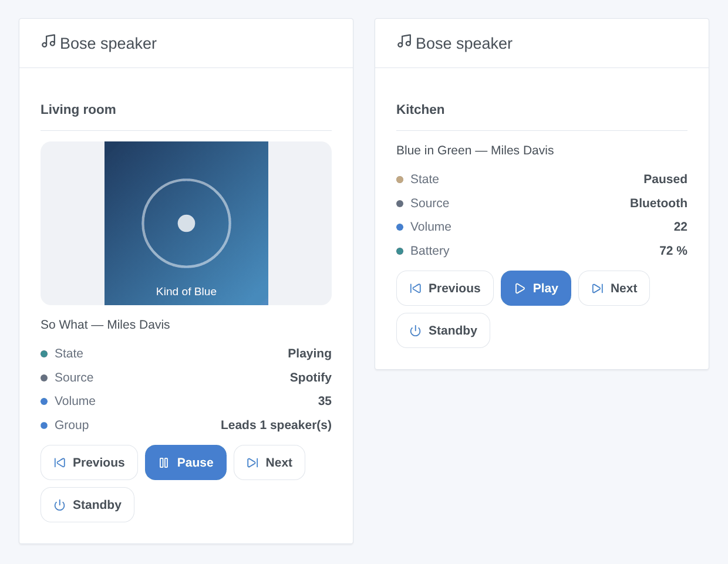Image resolution: width=728 pixels, height=564 pixels.
Task: Click the Leads 1 speaker(s) group value
Action: pos(276,425)
